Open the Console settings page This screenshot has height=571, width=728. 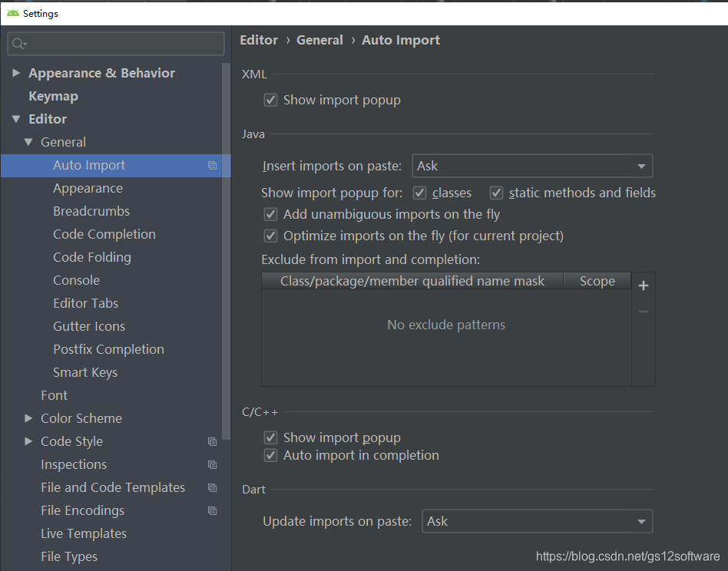(76, 280)
